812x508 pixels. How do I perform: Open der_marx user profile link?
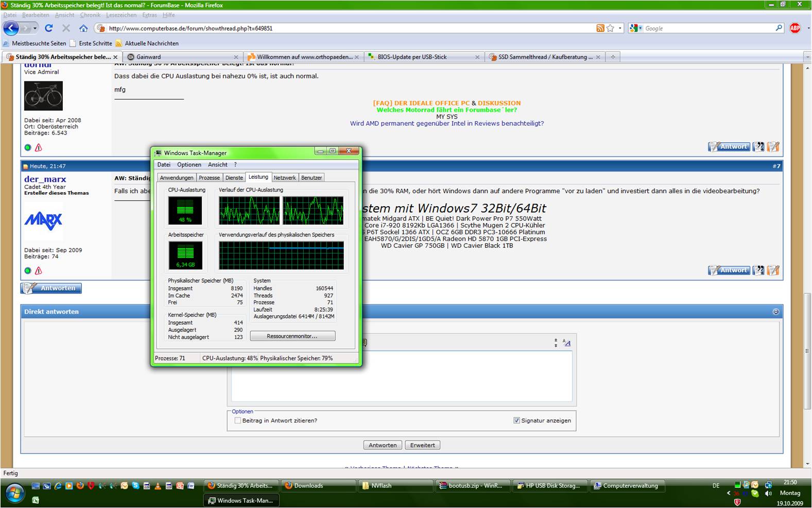pyautogui.click(x=45, y=179)
